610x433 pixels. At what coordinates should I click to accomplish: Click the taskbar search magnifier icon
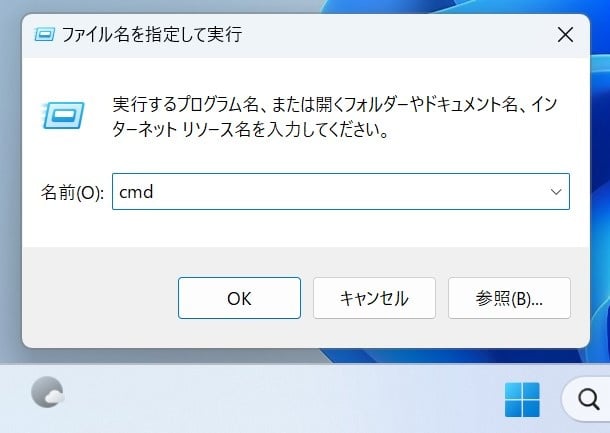point(588,399)
